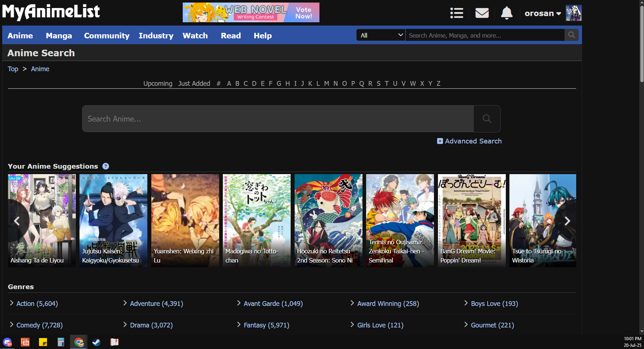
Task: Open the Community menu
Action: tap(107, 35)
